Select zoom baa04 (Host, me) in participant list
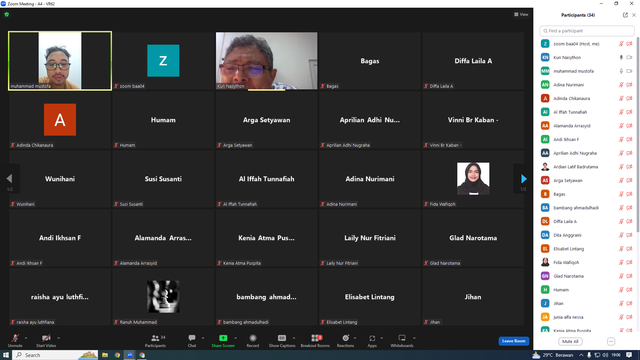The image size is (640, 360). pyautogui.click(x=587, y=44)
